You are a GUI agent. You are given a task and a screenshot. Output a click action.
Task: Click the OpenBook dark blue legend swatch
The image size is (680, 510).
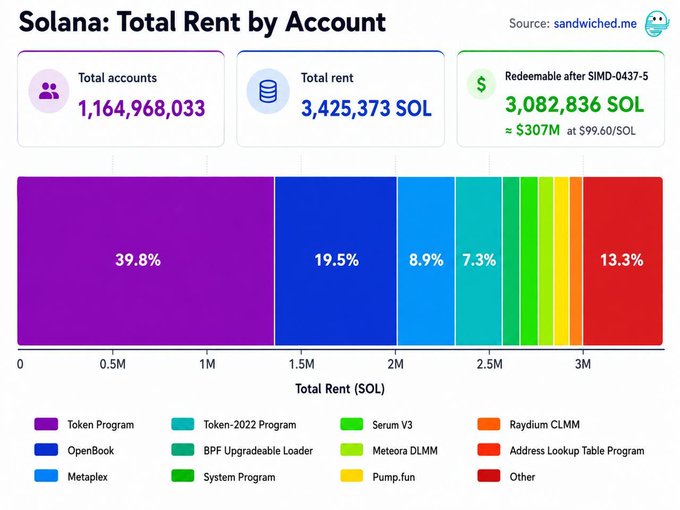point(46,450)
